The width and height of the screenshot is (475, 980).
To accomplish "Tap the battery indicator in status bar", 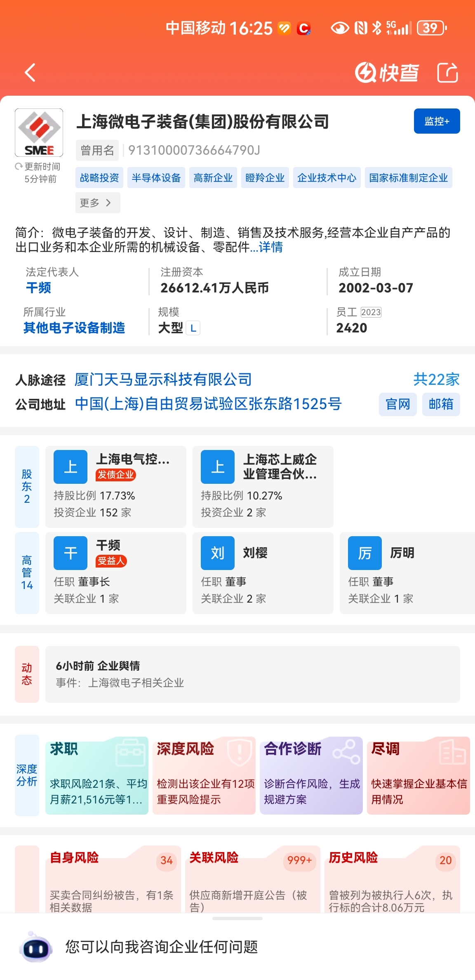I will pos(432,28).
